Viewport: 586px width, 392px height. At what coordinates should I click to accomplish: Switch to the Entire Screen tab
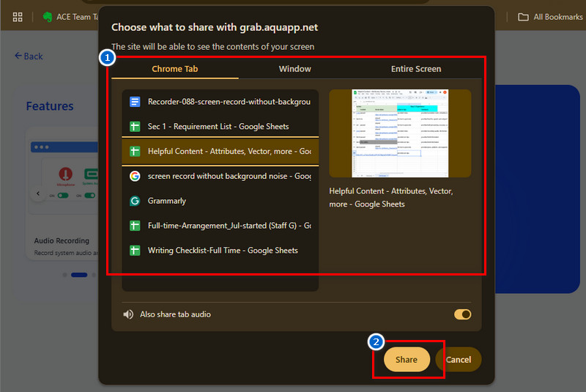coord(416,69)
